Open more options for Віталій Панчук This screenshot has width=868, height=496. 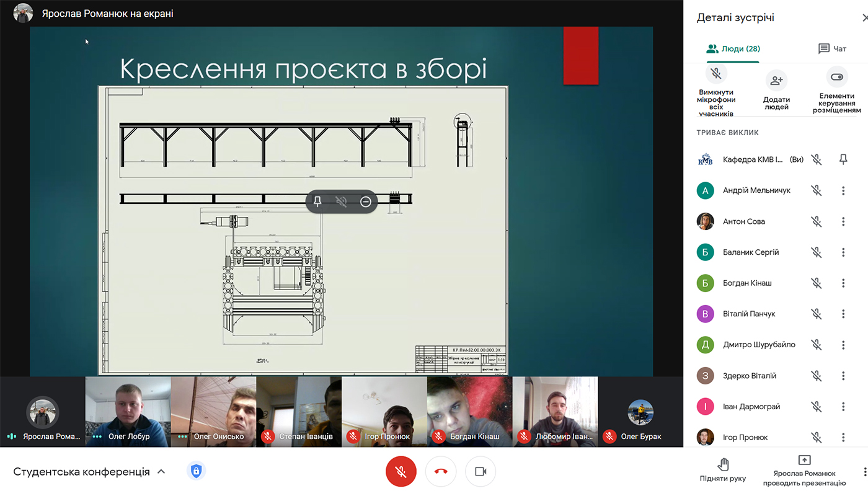tap(843, 314)
